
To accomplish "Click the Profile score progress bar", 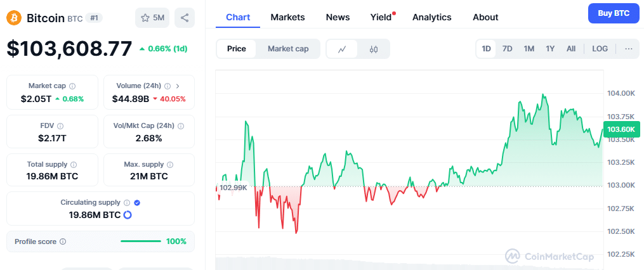I will pyautogui.click(x=141, y=241).
